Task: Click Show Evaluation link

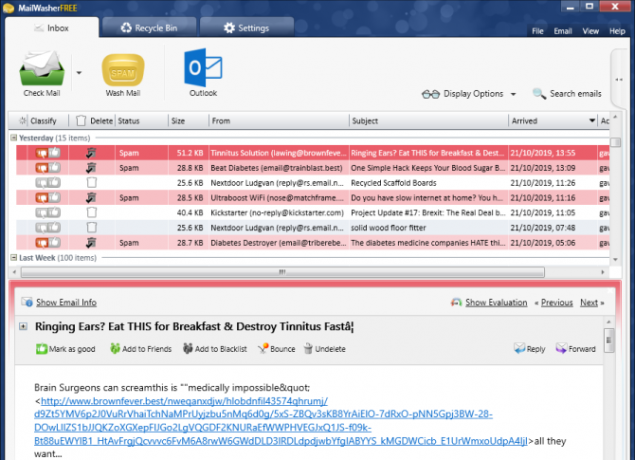Action: [496, 302]
